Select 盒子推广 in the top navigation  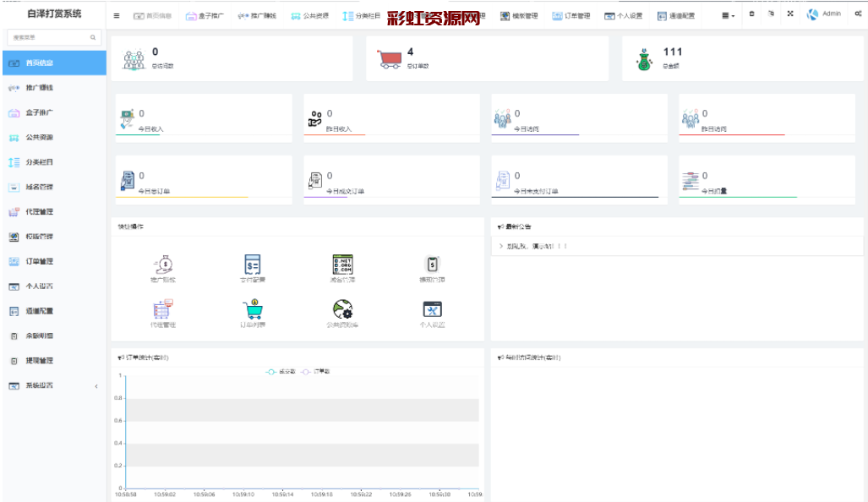[x=205, y=15]
